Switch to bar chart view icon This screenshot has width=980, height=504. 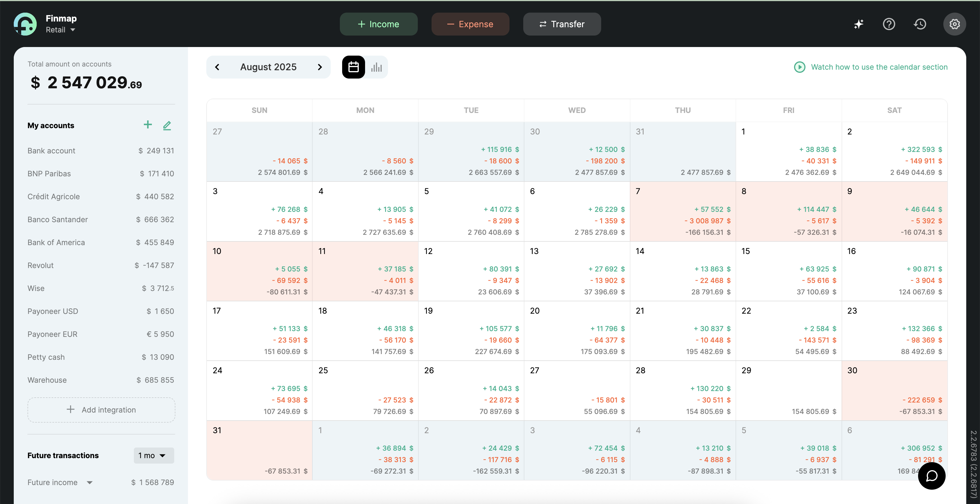pyautogui.click(x=377, y=67)
